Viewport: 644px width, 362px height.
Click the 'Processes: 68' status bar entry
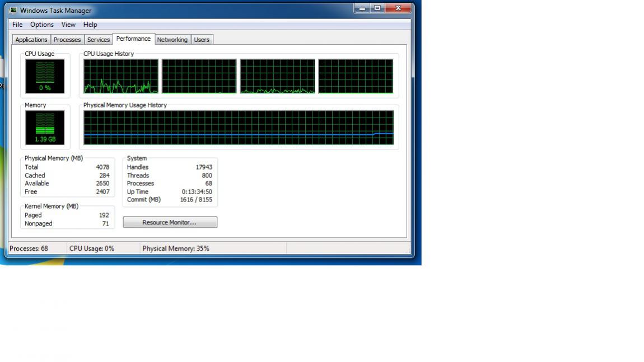click(29, 249)
